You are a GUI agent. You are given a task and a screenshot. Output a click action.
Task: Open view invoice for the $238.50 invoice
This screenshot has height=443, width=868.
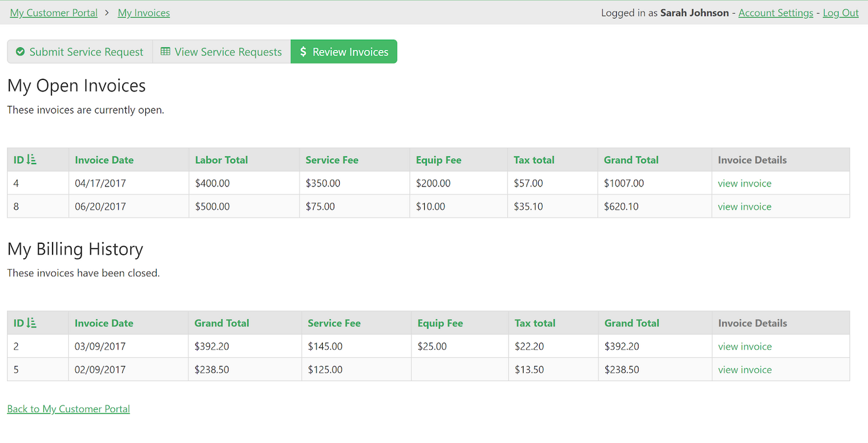coord(745,370)
